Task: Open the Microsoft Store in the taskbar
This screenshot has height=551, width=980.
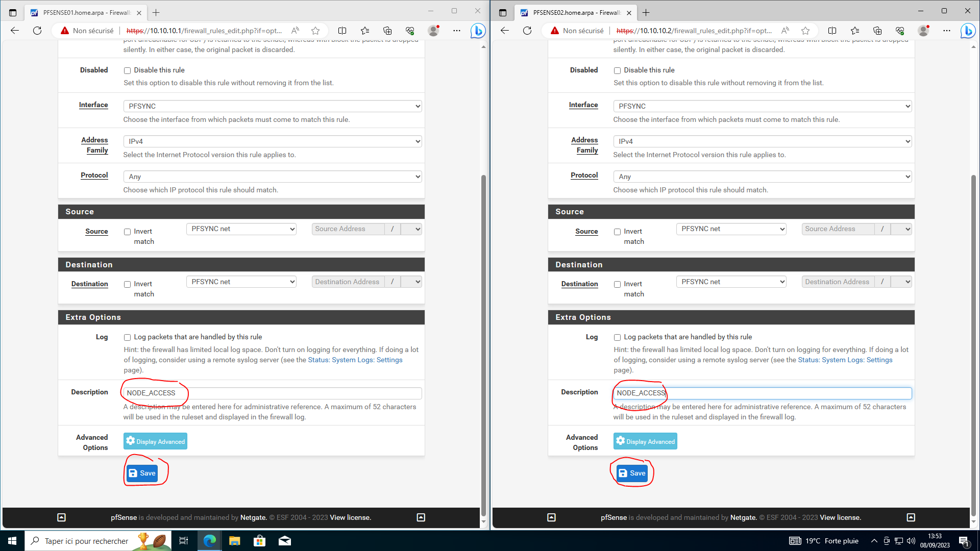Action: point(259,541)
